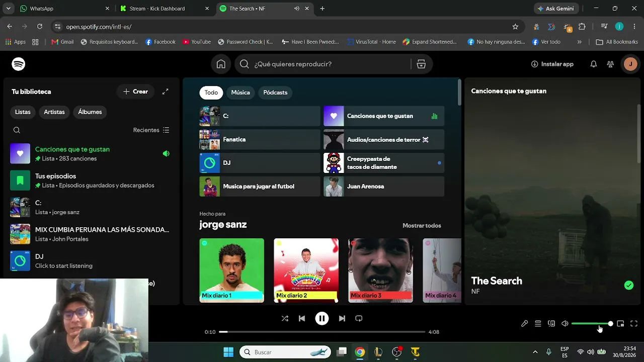Screen dimensions: 644x362
Task: Open the mini player
Action: 620,324
